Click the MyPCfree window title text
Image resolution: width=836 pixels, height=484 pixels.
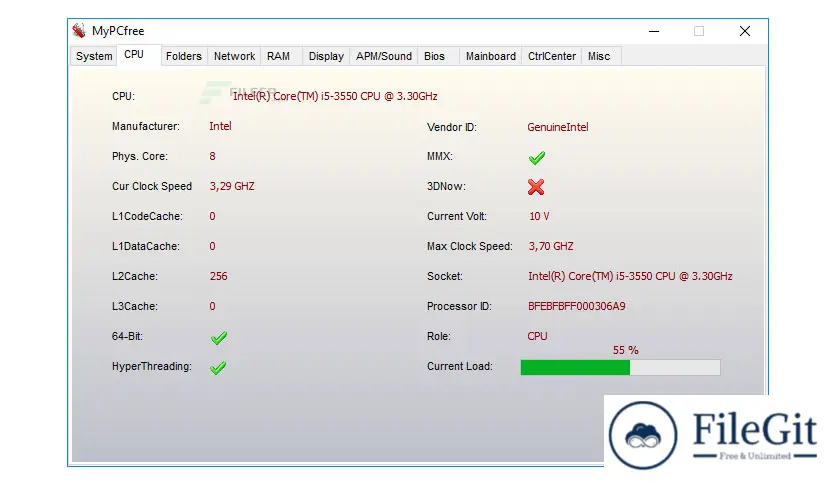coord(118,31)
